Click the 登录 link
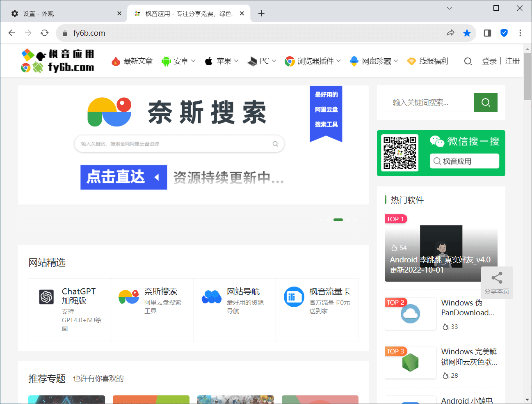Image resolution: width=532 pixels, height=404 pixels. coord(489,61)
